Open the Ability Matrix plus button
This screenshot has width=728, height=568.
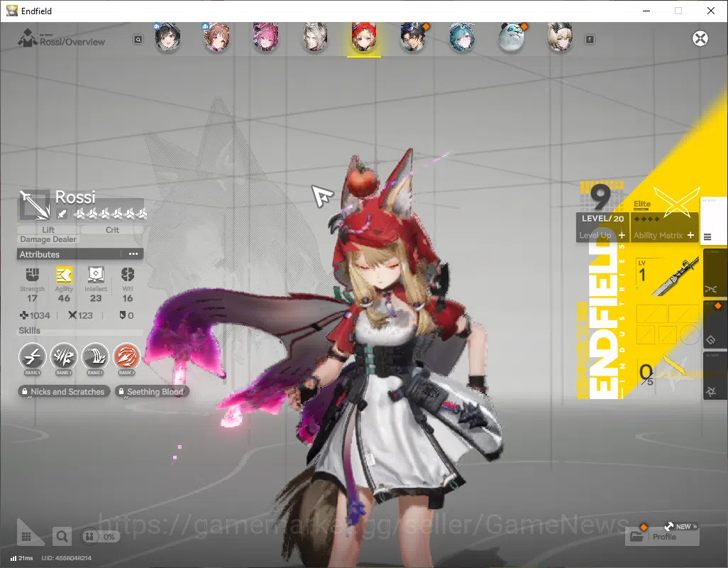[x=691, y=236]
